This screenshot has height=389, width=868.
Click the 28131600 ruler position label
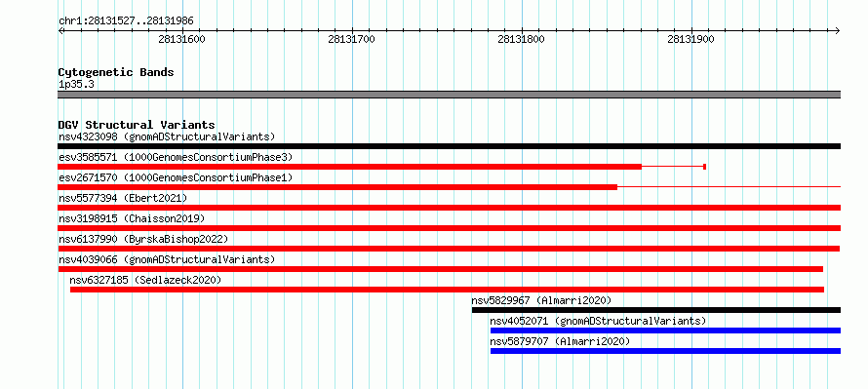(181, 39)
